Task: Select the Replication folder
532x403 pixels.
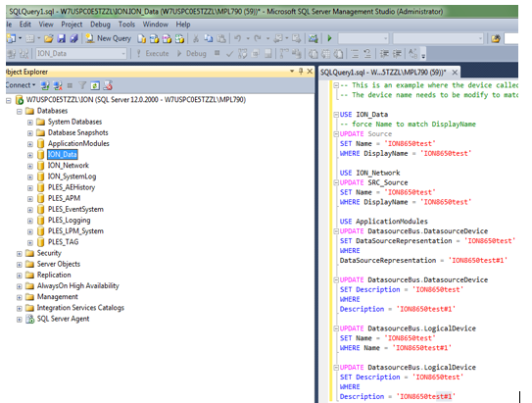Action: pos(54,275)
